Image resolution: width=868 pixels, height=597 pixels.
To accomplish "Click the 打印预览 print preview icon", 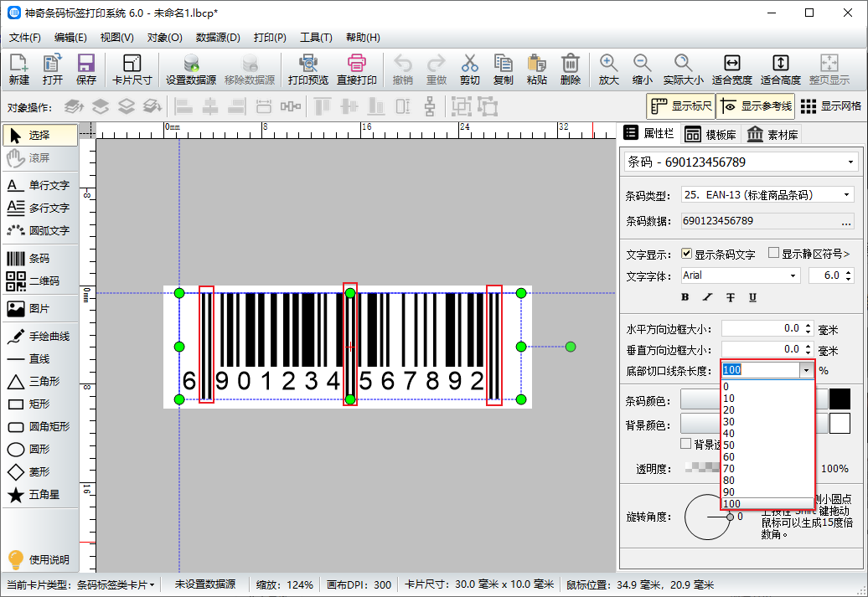I will [x=307, y=69].
